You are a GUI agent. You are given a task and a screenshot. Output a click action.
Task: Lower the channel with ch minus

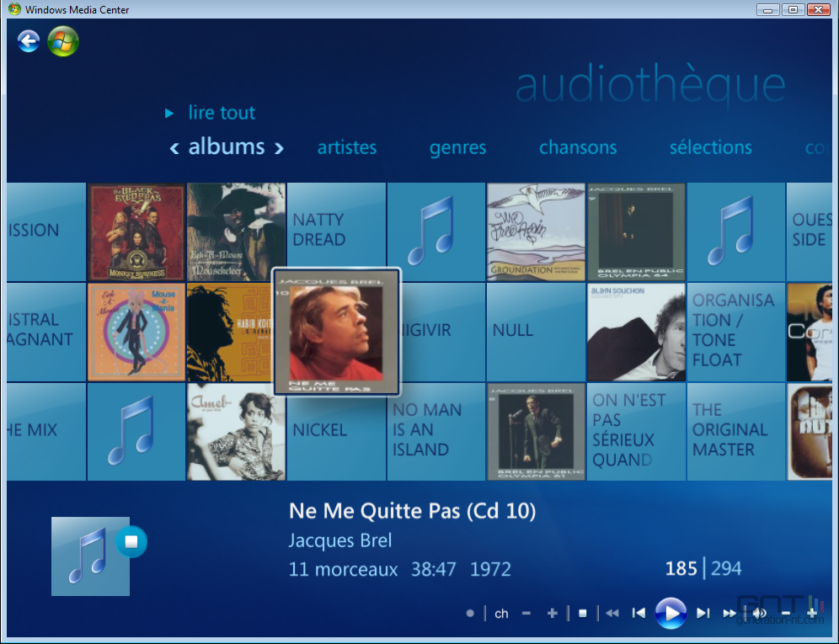(526, 614)
